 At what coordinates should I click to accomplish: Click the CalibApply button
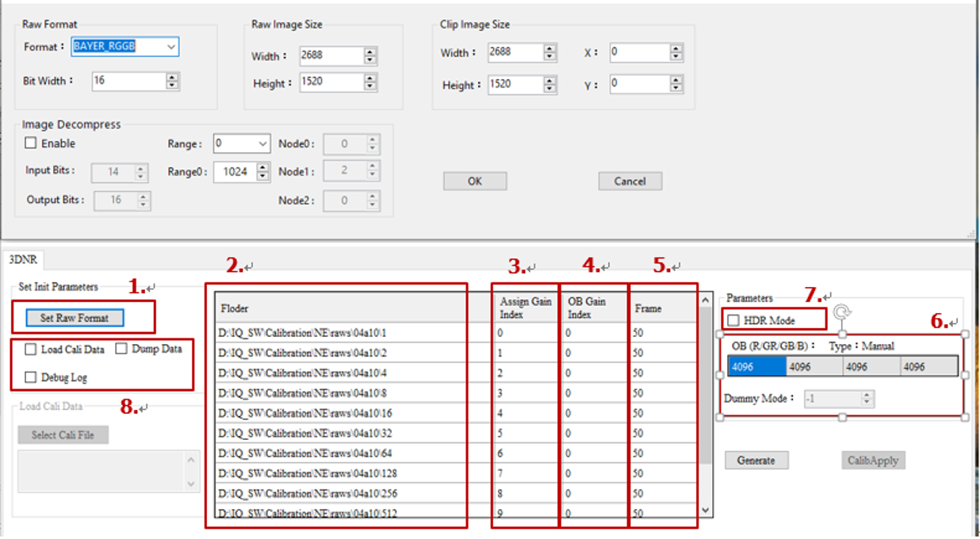[x=872, y=460]
